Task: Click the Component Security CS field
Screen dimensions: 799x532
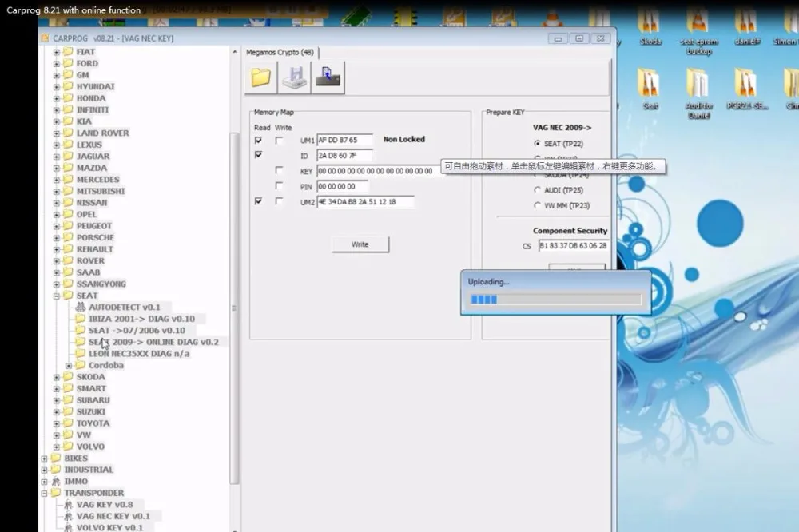Action: point(573,245)
